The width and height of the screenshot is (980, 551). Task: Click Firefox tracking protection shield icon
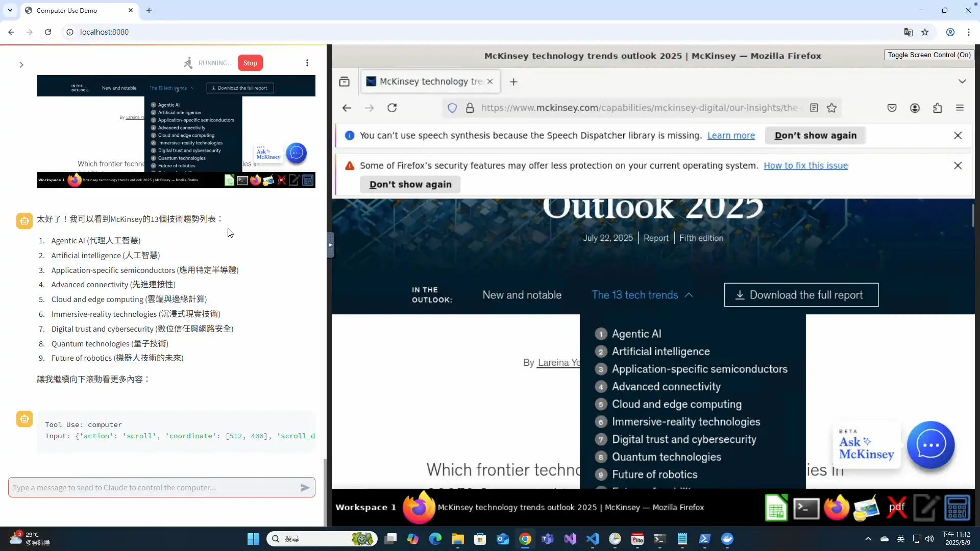tap(452, 108)
